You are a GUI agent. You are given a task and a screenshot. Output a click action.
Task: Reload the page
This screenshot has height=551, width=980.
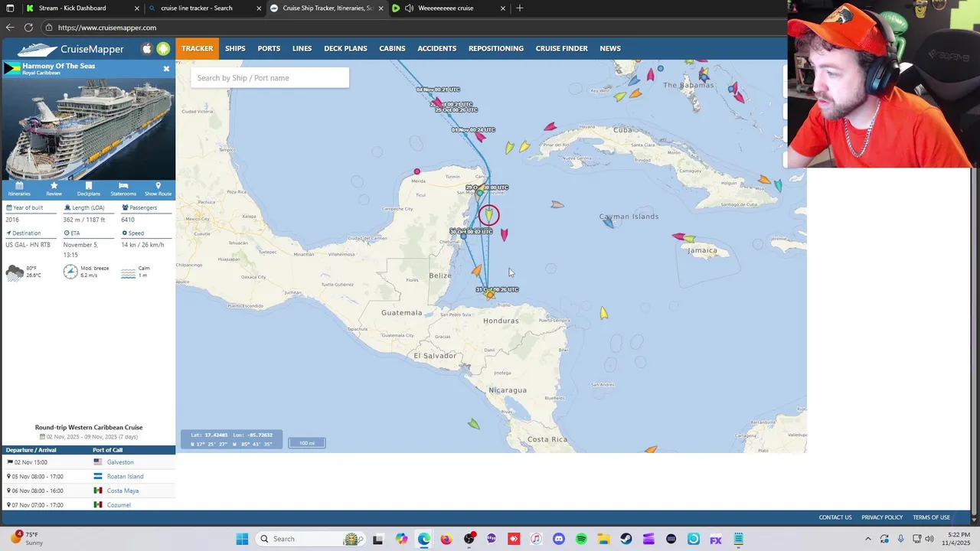tap(28, 28)
